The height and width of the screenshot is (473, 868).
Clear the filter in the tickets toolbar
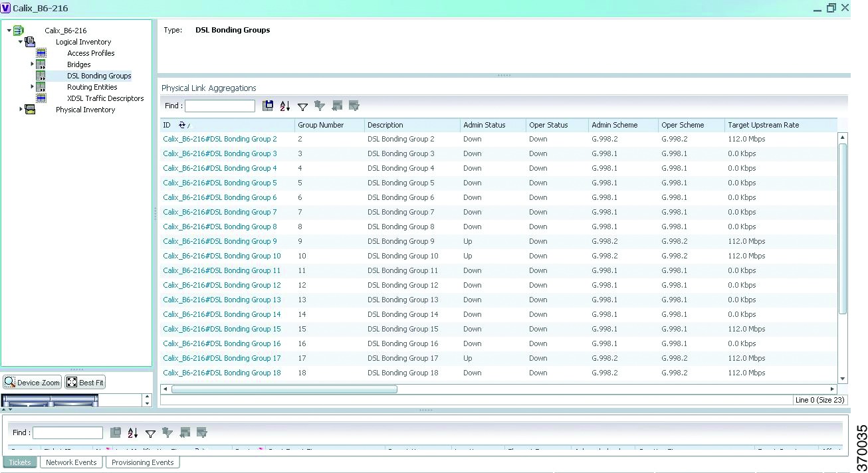coord(167,432)
